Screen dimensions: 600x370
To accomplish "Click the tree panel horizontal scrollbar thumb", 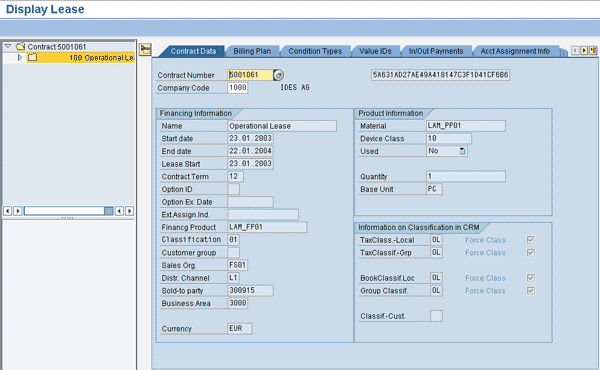I will (x=109, y=211).
